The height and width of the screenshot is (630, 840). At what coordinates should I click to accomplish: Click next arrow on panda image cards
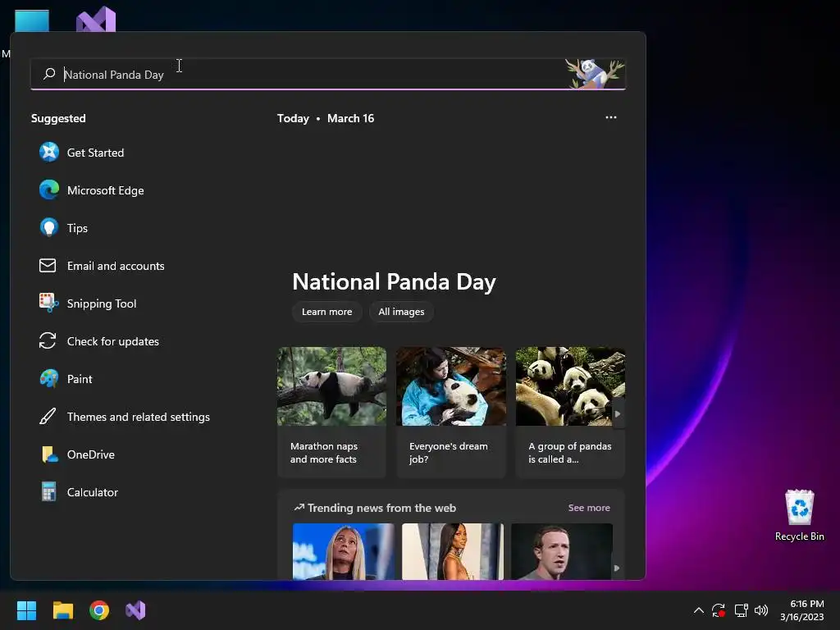(x=618, y=413)
